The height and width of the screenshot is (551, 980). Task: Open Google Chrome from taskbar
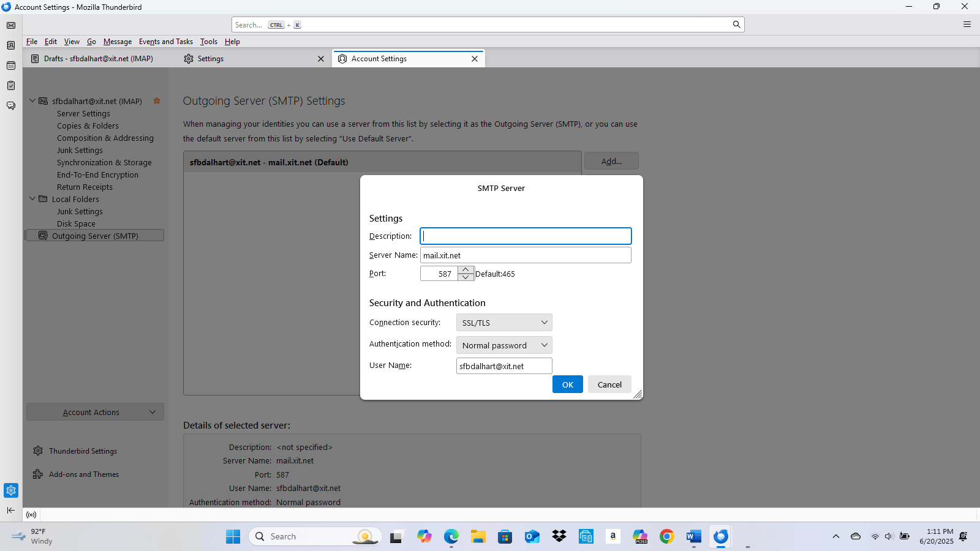[667, 537]
